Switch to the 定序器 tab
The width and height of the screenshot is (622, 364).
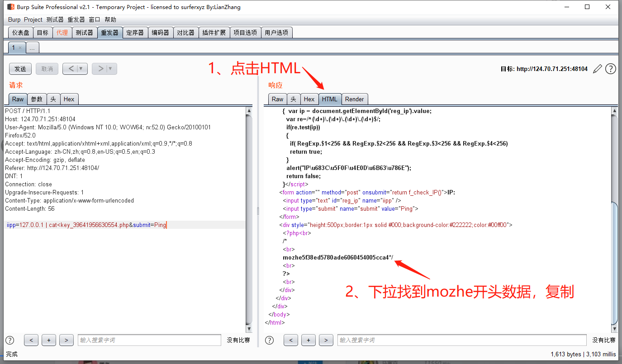click(135, 33)
